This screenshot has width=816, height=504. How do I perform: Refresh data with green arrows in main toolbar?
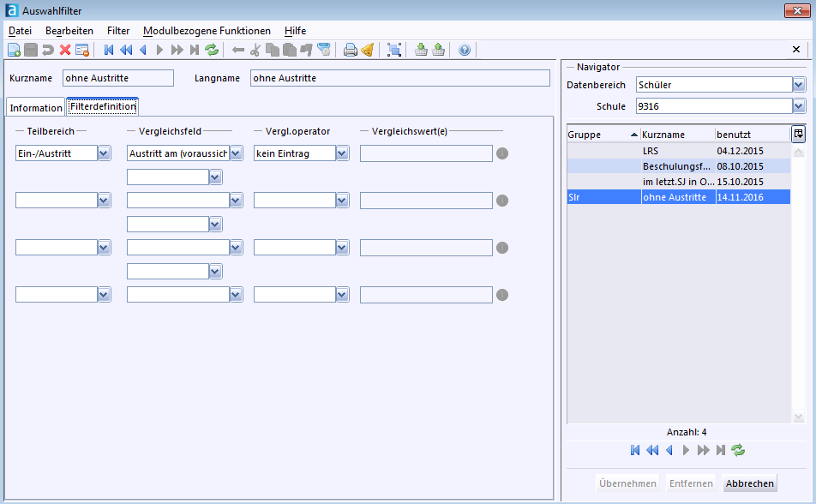point(211,50)
